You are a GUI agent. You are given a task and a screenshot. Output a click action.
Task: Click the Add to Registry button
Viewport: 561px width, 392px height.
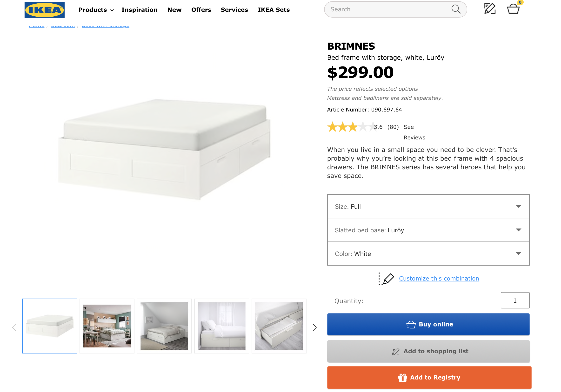point(429,377)
